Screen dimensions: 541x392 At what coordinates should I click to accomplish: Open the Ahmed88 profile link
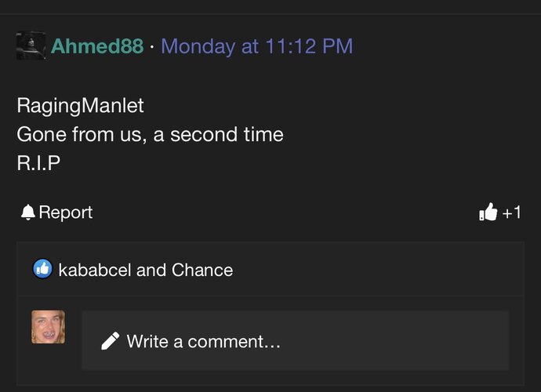[97, 46]
